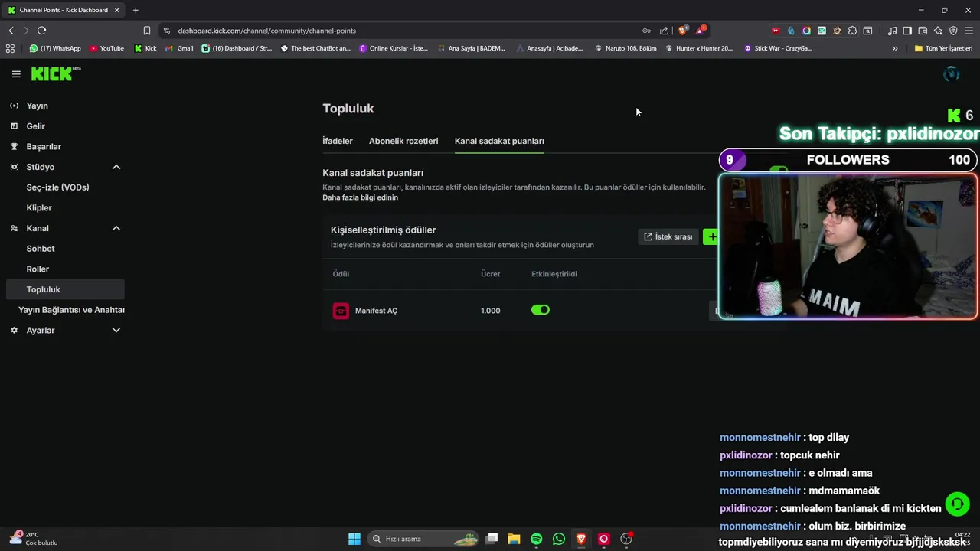The image size is (980, 551).
Task: Open the profile avatar at top right
Action: [x=952, y=74]
